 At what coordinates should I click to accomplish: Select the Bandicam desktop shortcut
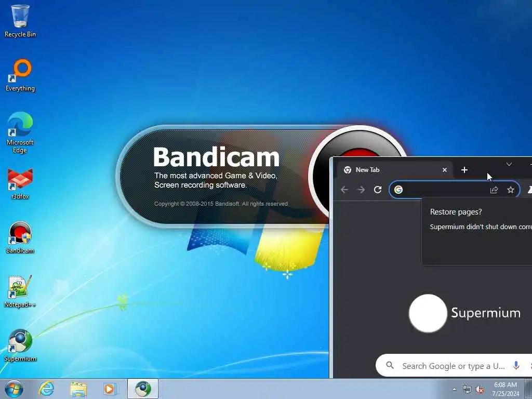click(20, 237)
